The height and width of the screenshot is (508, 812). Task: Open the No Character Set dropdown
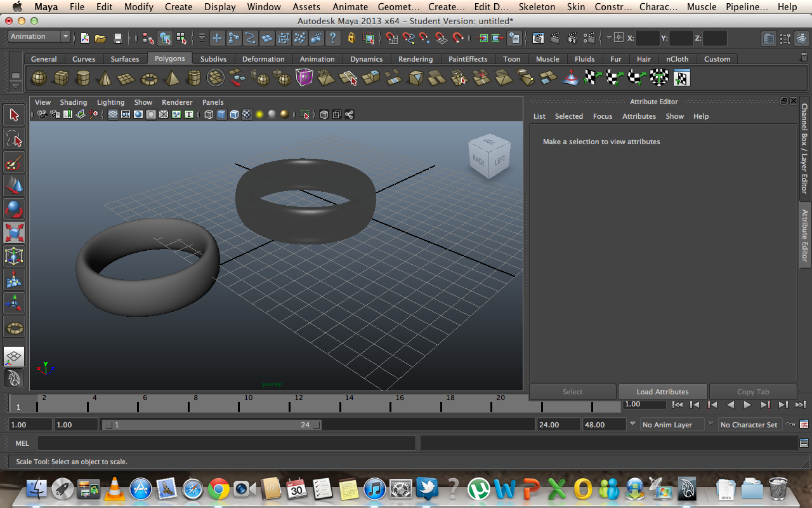tap(750, 424)
